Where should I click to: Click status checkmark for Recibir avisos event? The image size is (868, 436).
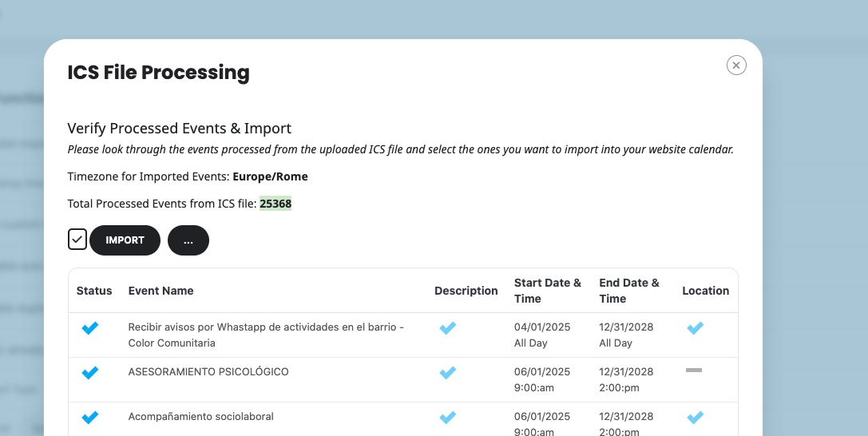(x=90, y=328)
